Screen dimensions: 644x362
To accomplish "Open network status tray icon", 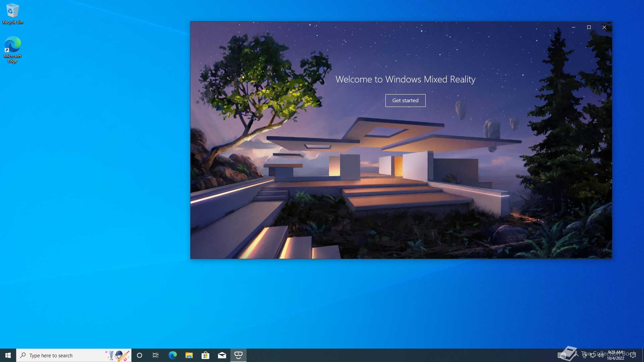I will (x=593, y=355).
